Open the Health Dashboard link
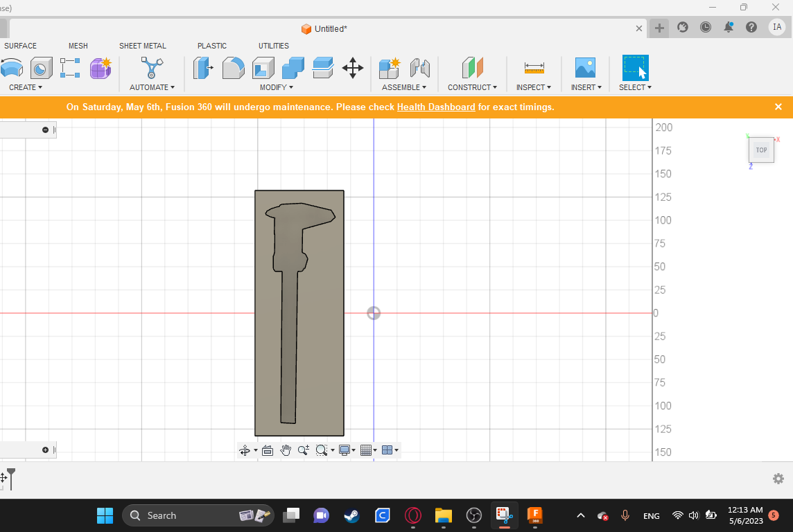793x532 pixels. pos(435,107)
